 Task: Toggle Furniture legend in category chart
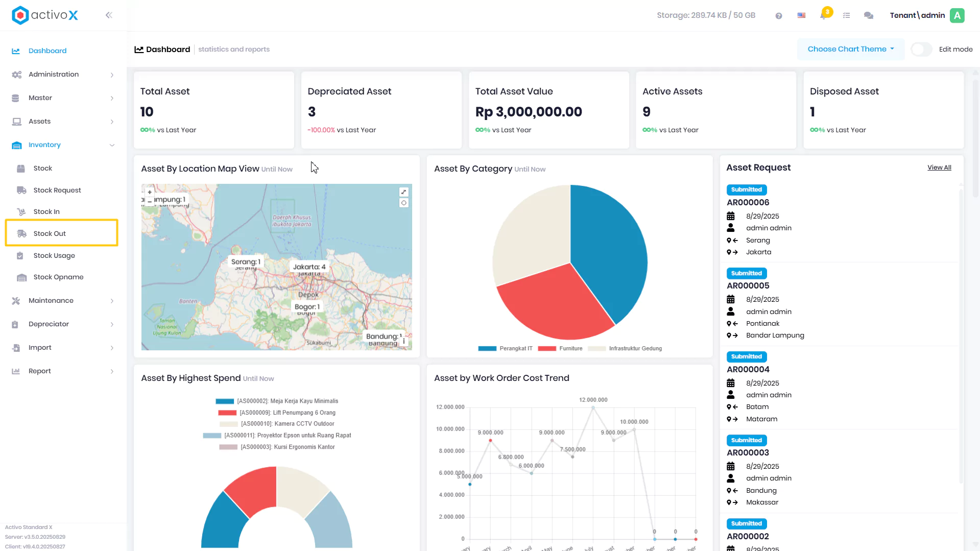560,349
